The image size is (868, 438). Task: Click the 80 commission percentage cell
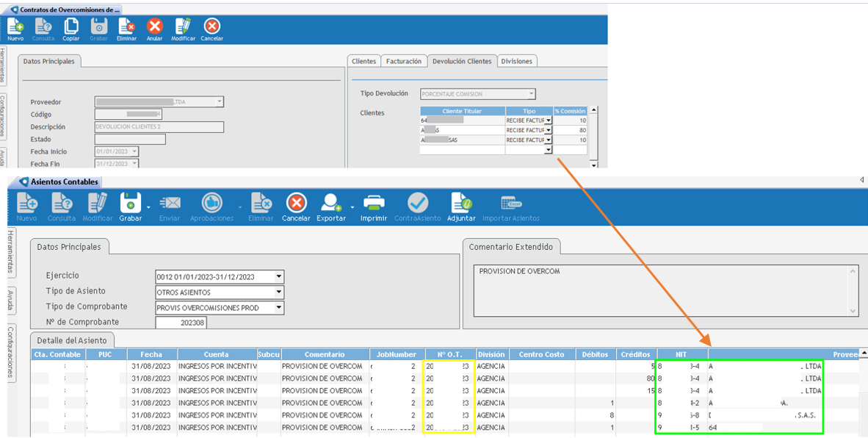click(570, 130)
